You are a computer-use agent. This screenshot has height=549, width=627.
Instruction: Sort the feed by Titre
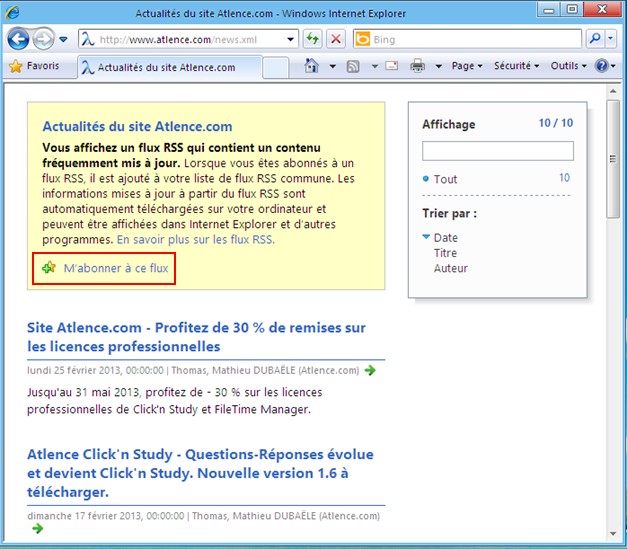coord(445,253)
